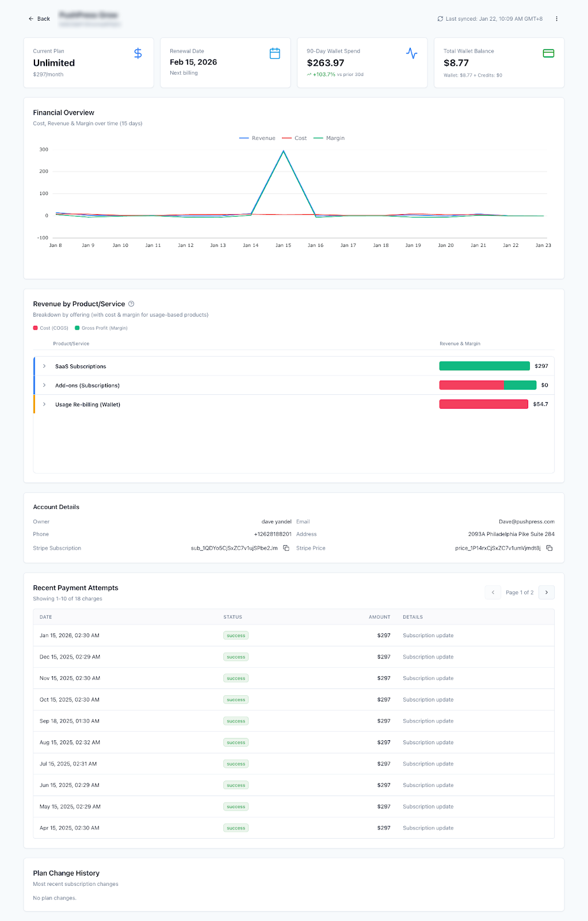Click the SaaS Subscriptions green revenue bar
588x921 pixels.
484,366
